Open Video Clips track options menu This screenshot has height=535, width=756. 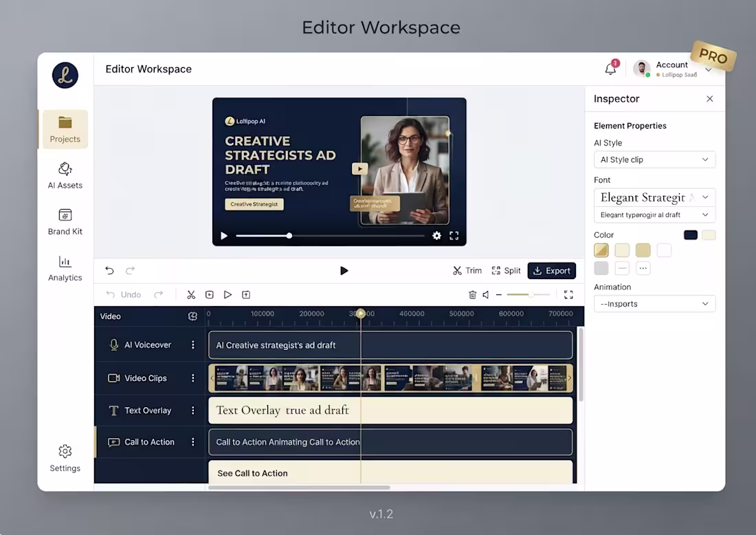pyautogui.click(x=193, y=378)
